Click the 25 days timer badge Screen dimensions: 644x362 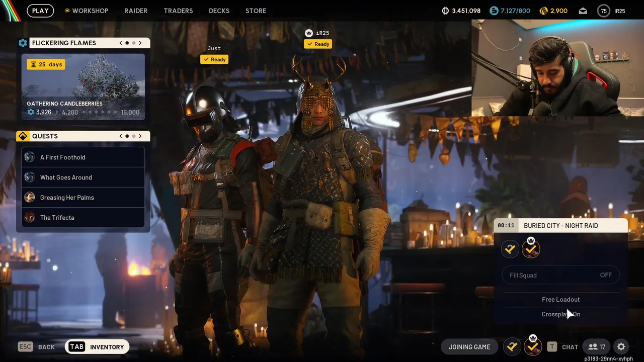click(46, 64)
